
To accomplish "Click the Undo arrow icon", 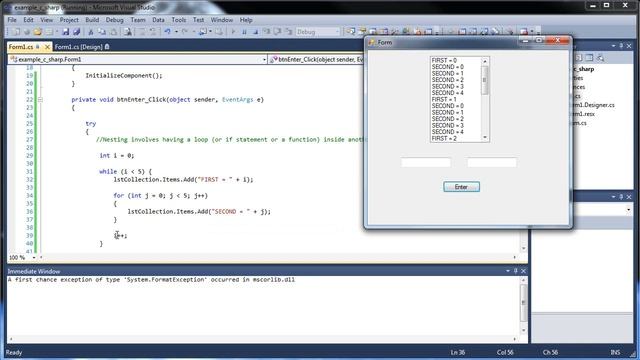I will pos(167,32).
